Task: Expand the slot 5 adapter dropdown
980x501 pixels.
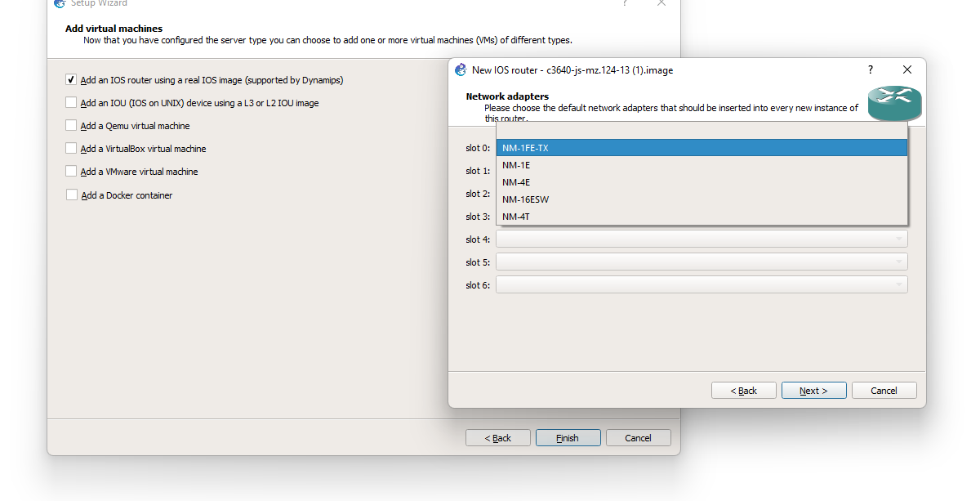Action: [x=702, y=262]
